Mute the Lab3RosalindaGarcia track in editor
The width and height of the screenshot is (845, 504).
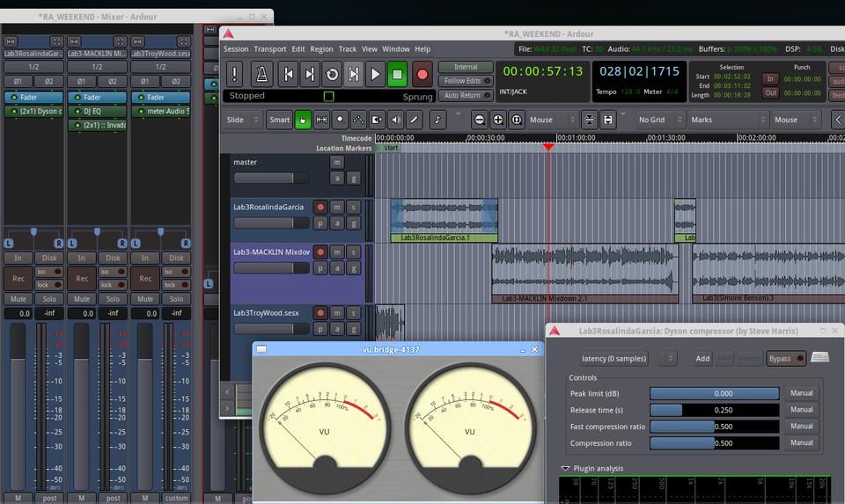tap(336, 208)
